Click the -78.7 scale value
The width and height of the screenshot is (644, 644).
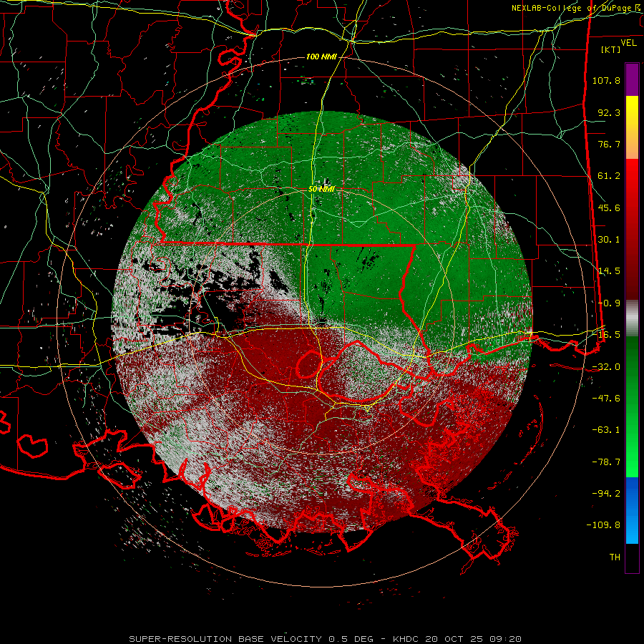coord(606,462)
